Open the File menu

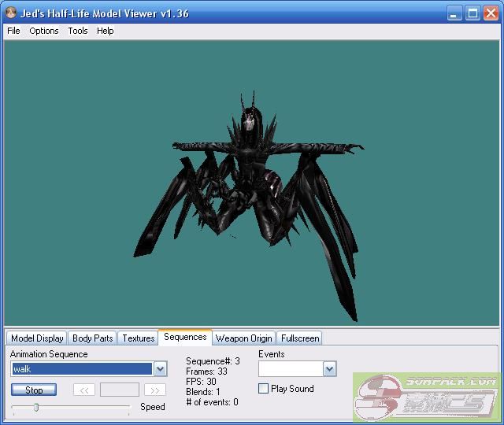13,31
